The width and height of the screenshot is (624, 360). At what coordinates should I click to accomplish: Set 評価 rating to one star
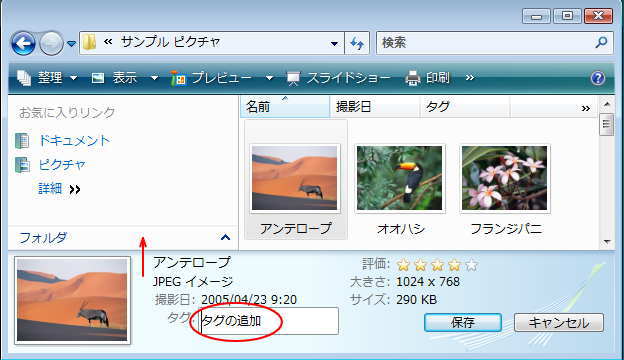pyautogui.click(x=403, y=264)
